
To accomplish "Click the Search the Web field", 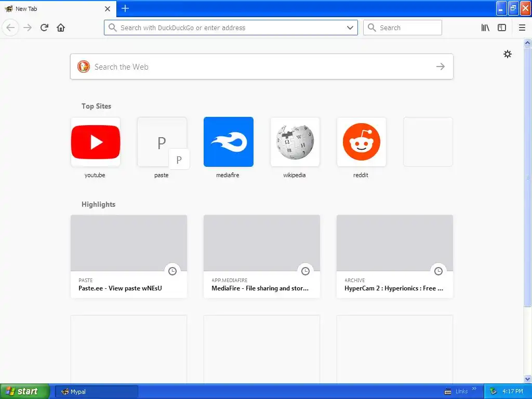I will click(262, 66).
